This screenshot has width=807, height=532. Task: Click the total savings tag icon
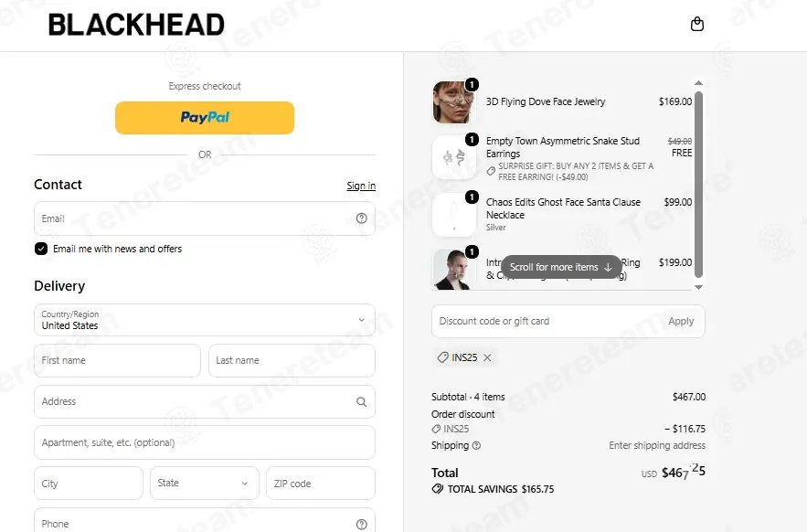coord(438,489)
